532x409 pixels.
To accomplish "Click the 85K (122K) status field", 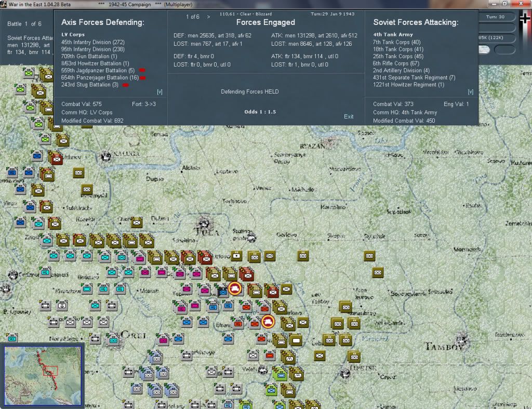I will pos(497,37).
